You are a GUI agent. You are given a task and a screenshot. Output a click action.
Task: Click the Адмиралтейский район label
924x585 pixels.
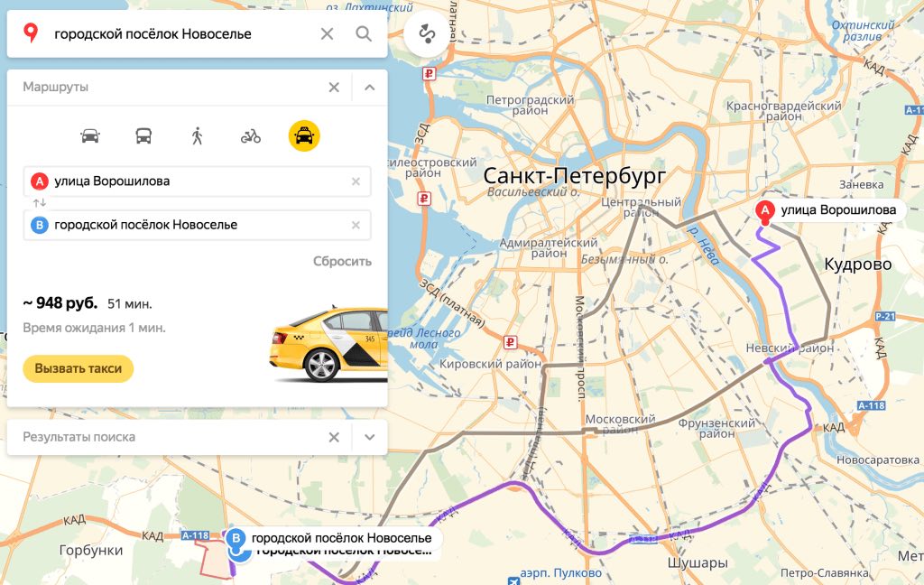click(549, 247)
